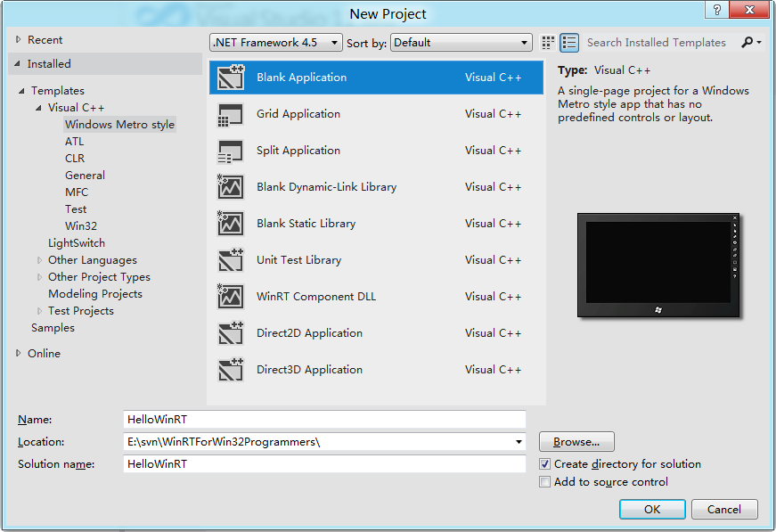
Task: Click the template preview tablet thumbnail
Action: point(658,266)
